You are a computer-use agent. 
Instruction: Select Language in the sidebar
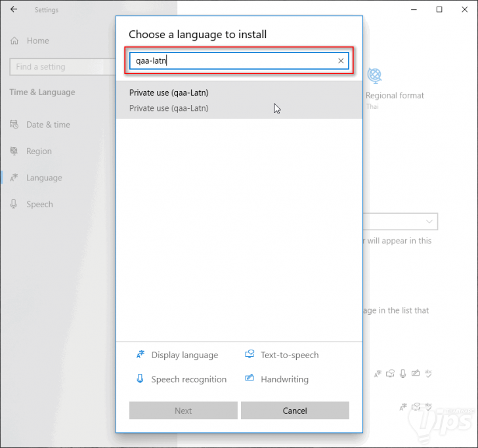(44, 178)
